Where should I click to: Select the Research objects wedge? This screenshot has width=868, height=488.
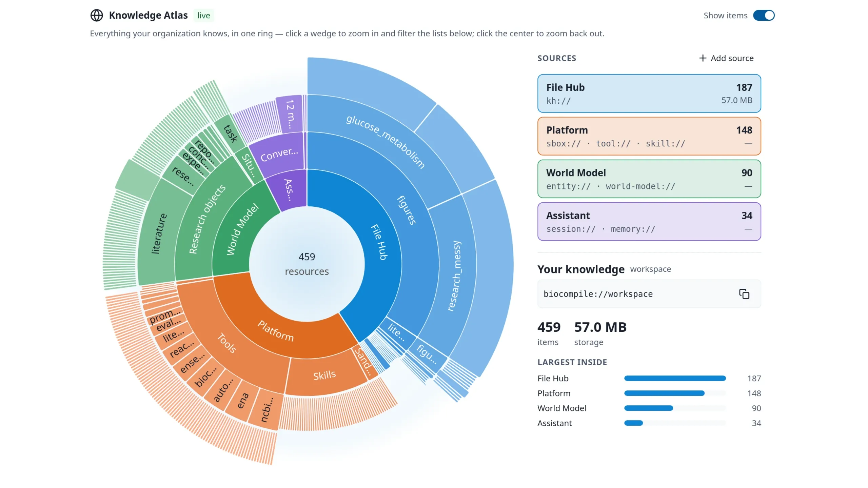207,219
